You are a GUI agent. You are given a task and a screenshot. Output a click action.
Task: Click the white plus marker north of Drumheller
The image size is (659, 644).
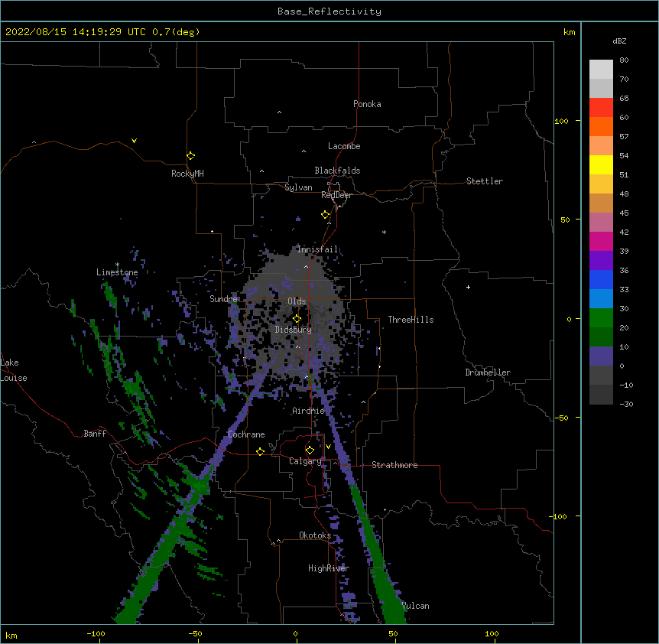pyautogui.click(x=468, y=287)
